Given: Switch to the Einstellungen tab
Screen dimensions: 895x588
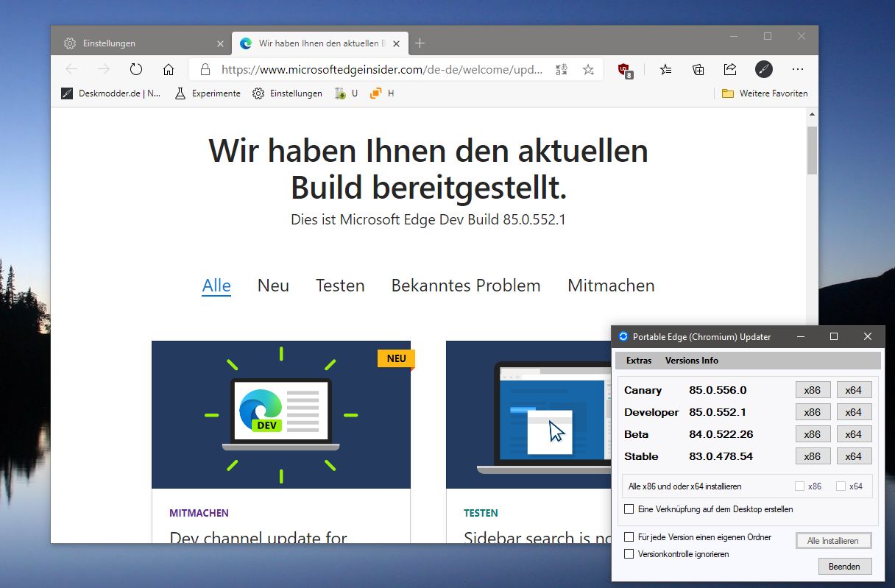Looking at the screenshot, I should pyautogui.click(x=141, y=43).
